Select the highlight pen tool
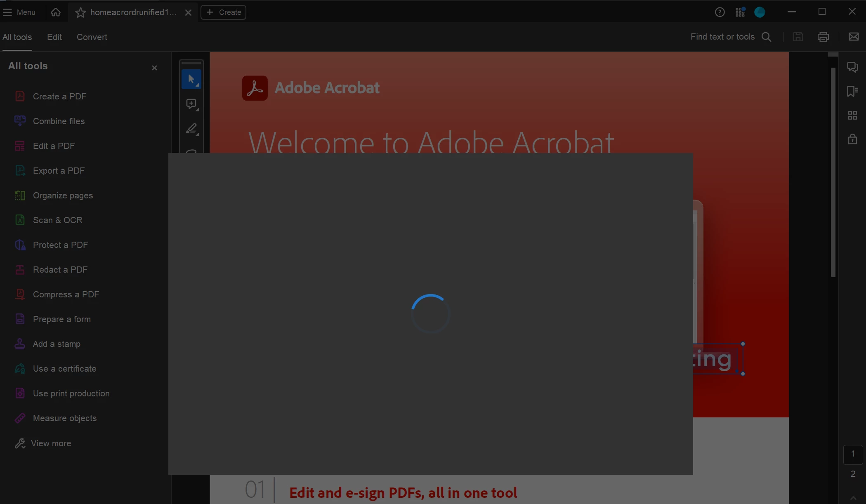Screen dimensions: 866x504 click(191, 129)
